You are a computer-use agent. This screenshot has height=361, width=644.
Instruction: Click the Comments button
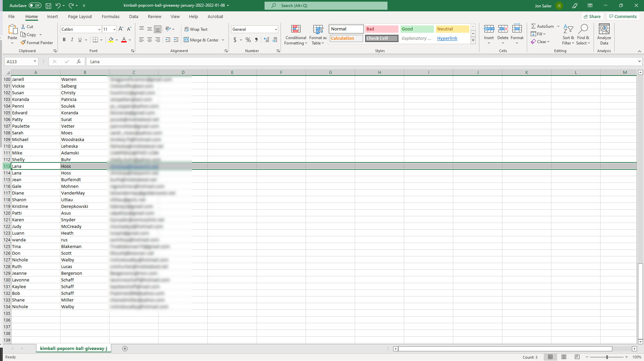pos(623,16)
